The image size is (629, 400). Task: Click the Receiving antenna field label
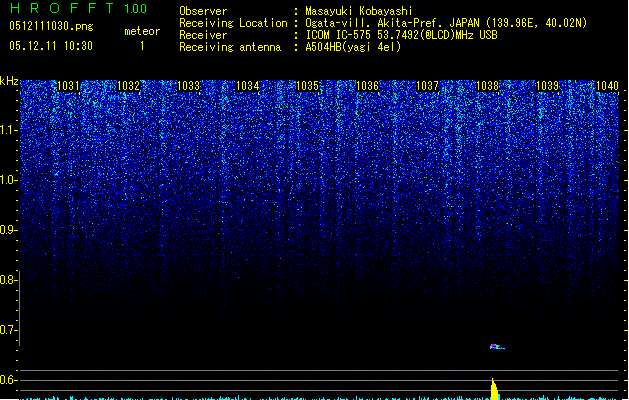click(230, 47)
